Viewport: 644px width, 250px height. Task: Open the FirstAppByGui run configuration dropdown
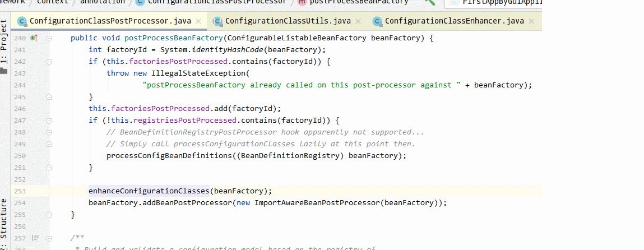click(493, 3)
